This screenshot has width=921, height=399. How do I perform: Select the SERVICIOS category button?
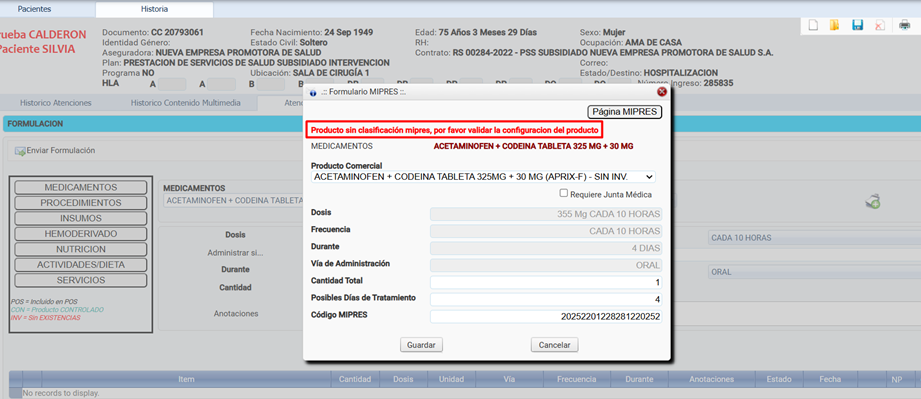[80, 280]
